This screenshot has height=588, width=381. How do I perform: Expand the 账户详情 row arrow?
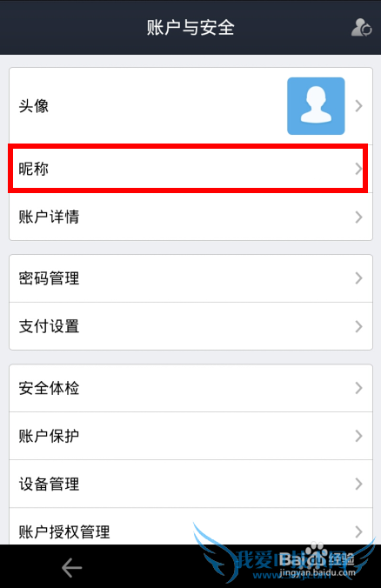click(x=359, y=217)
